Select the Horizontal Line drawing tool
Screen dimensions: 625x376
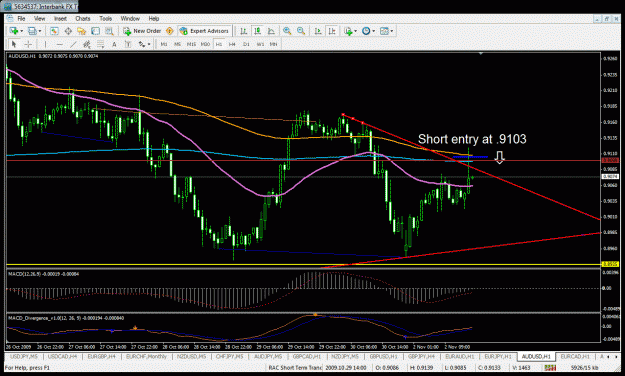(x=59, y=44)
